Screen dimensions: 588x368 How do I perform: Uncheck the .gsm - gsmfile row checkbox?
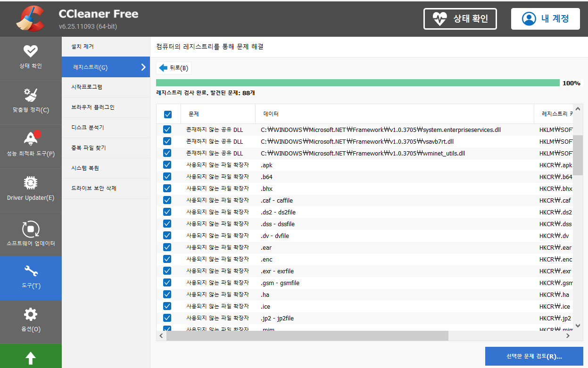[x=167, y=283]
